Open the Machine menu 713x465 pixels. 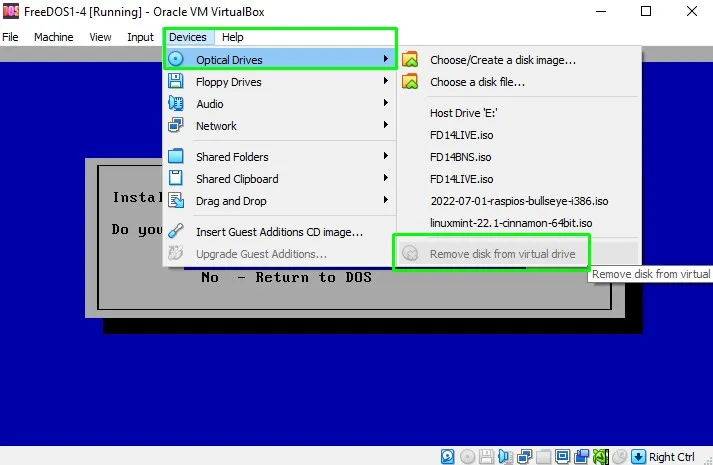(x=54, y=37)
